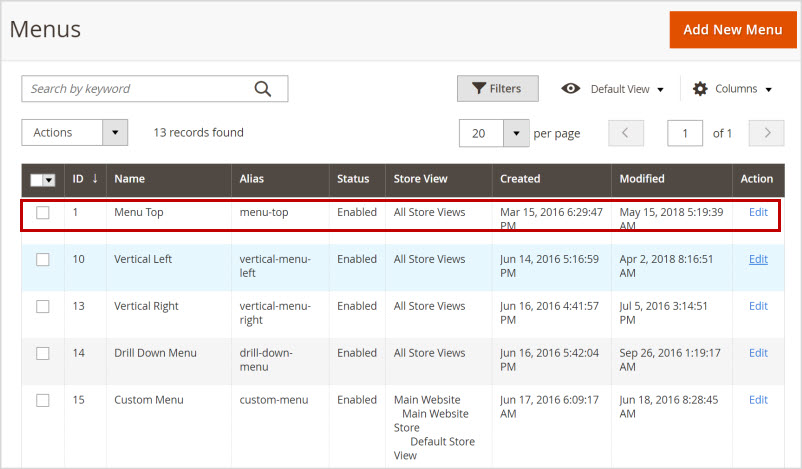Image resolution: width=802 pixels, height=469 pixels.
Task: Go to next page arrow
Action: [x=767, y=133]
